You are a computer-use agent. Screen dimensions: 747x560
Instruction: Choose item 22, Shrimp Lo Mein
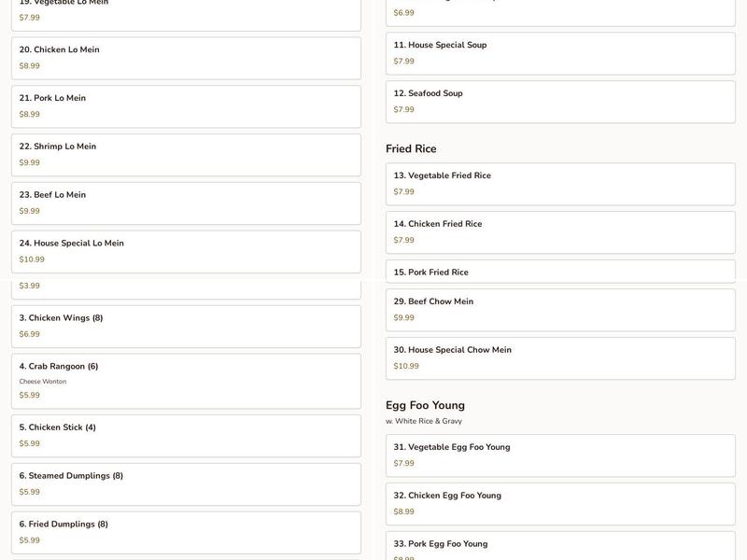pyautogui.click(x=186, y=155)
